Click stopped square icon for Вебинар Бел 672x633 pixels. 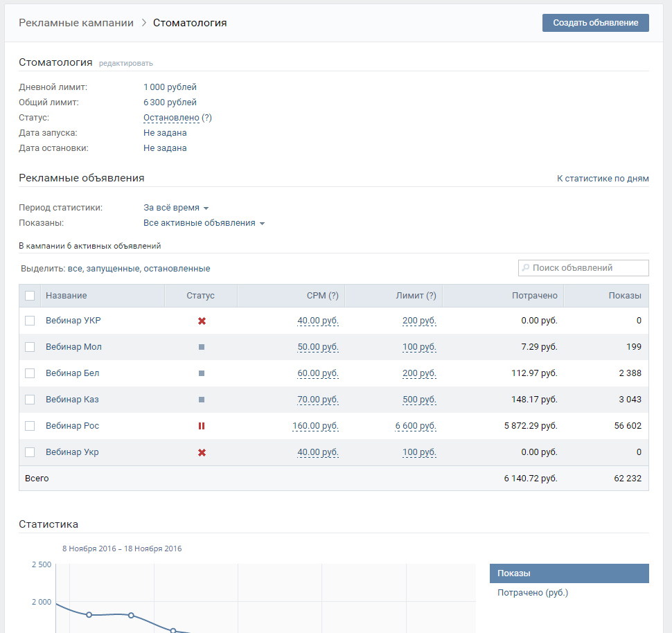[202, 373]
